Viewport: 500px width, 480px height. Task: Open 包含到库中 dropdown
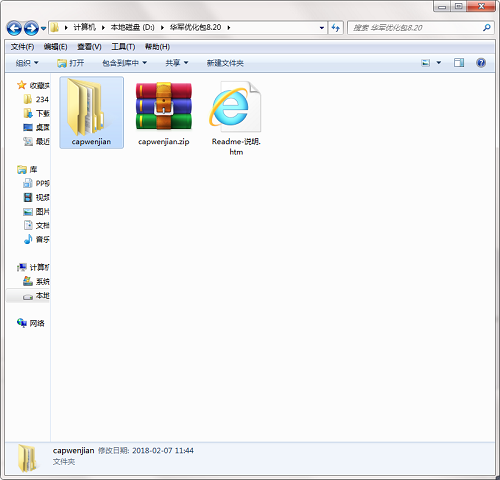[124, 63]
